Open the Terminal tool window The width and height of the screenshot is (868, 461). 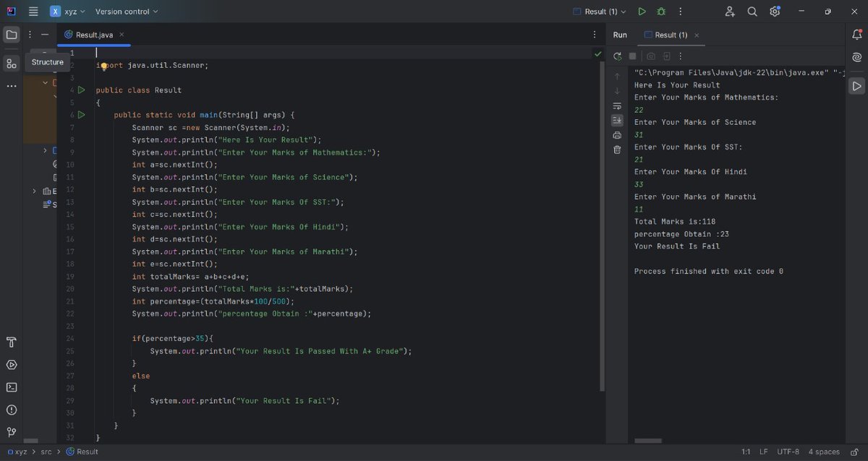(x=12, y=387)
